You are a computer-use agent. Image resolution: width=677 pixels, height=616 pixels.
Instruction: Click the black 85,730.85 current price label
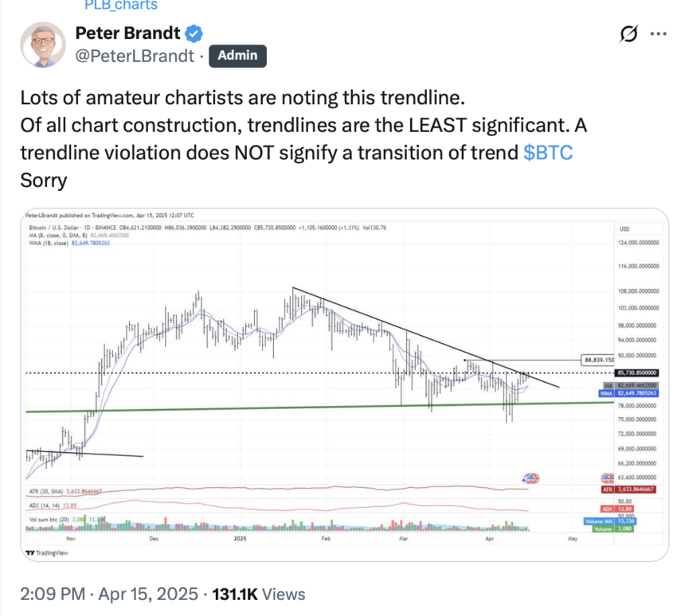[637, 372]
